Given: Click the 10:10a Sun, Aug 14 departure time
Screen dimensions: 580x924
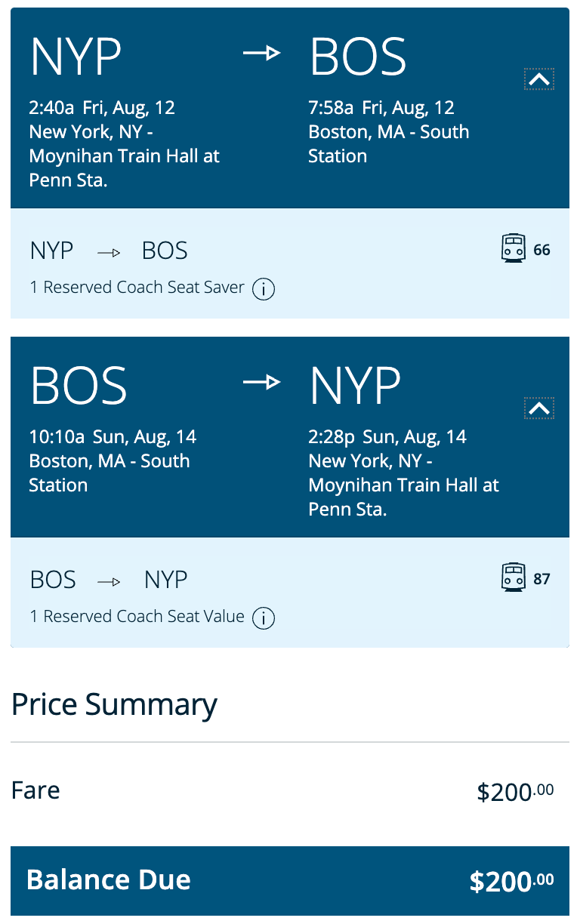Looking at the screenshot, I should [x=113, y=437].
